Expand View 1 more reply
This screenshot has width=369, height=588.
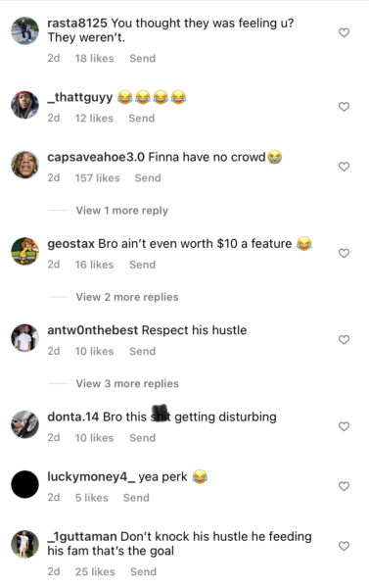(121, 211)
